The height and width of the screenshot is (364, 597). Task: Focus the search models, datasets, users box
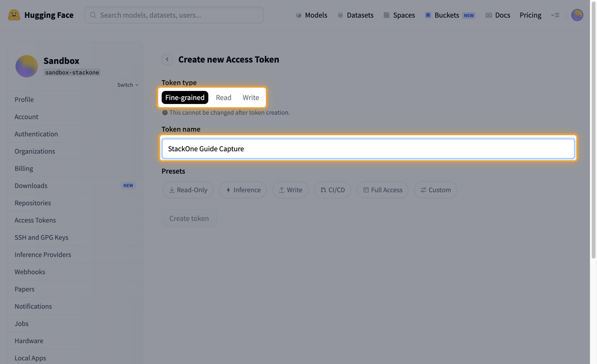coord(174,15)
